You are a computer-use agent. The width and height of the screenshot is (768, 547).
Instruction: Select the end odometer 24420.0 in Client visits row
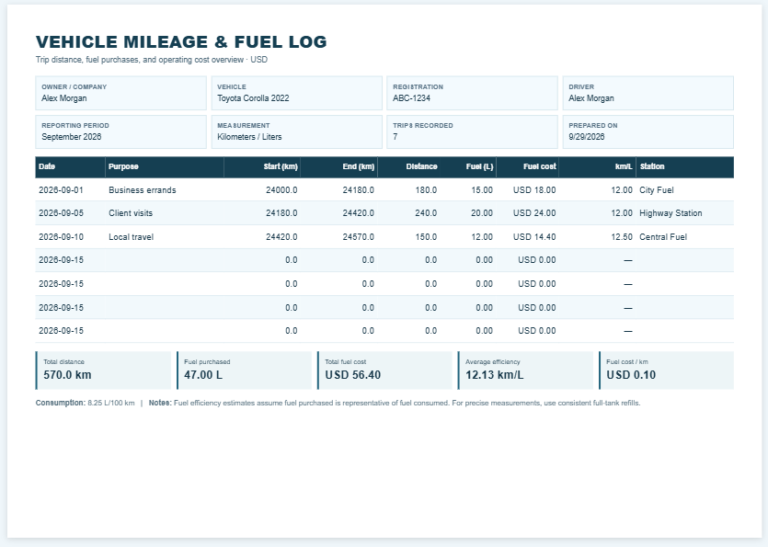click(x=358, y=214)
